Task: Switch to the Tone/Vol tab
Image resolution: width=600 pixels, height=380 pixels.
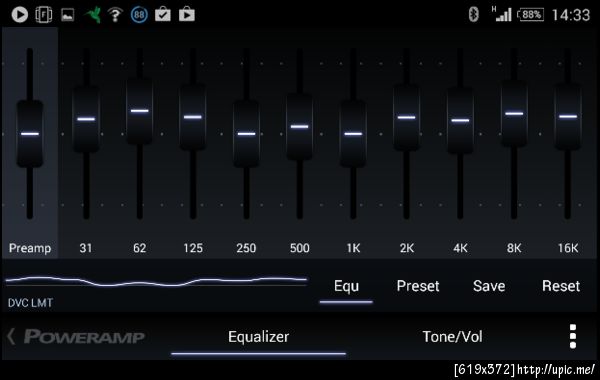Action: point(452,337)
